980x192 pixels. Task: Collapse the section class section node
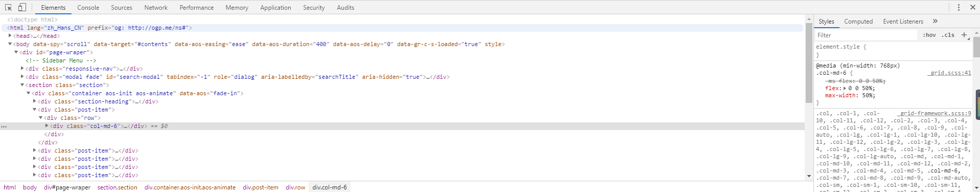point(22,85)
